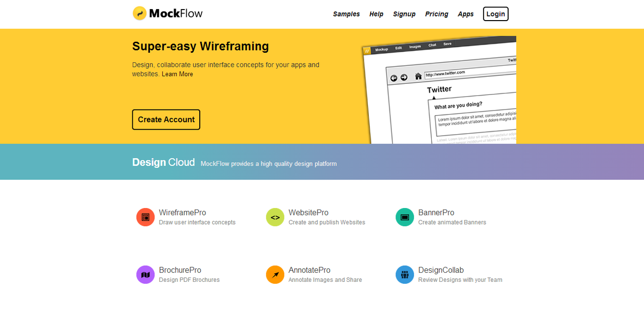Open the BannerPro title link

pyautogui.click(x=436, y=213)
